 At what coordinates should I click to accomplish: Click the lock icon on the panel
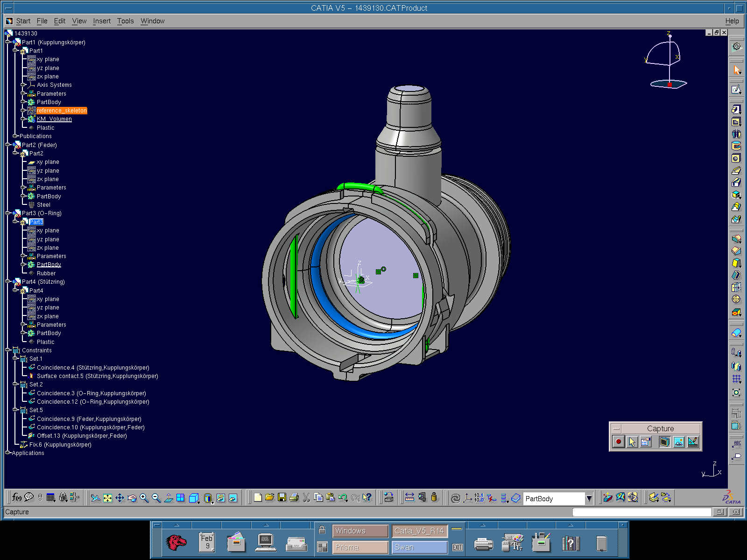(322, 530)
